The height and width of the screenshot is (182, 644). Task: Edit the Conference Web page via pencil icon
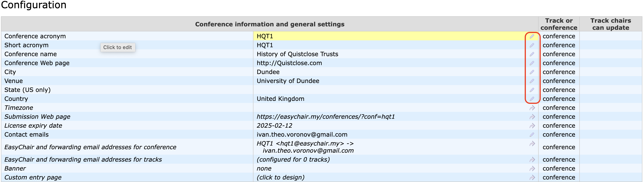click(532, 63)
